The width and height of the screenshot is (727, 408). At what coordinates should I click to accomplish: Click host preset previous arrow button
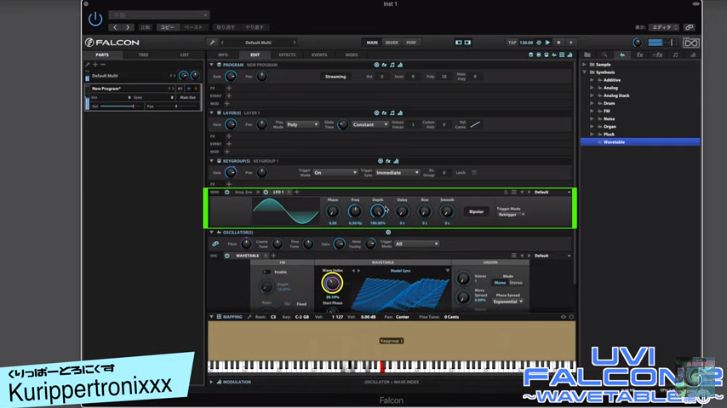pos(115,27)
